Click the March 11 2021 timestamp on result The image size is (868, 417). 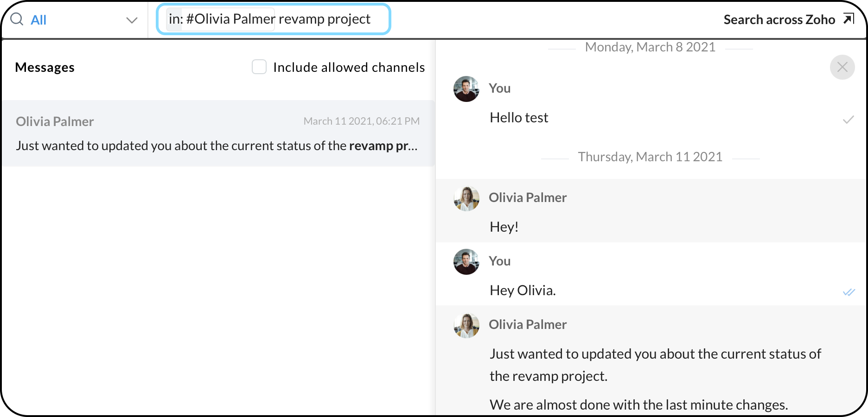click(361, 121)
